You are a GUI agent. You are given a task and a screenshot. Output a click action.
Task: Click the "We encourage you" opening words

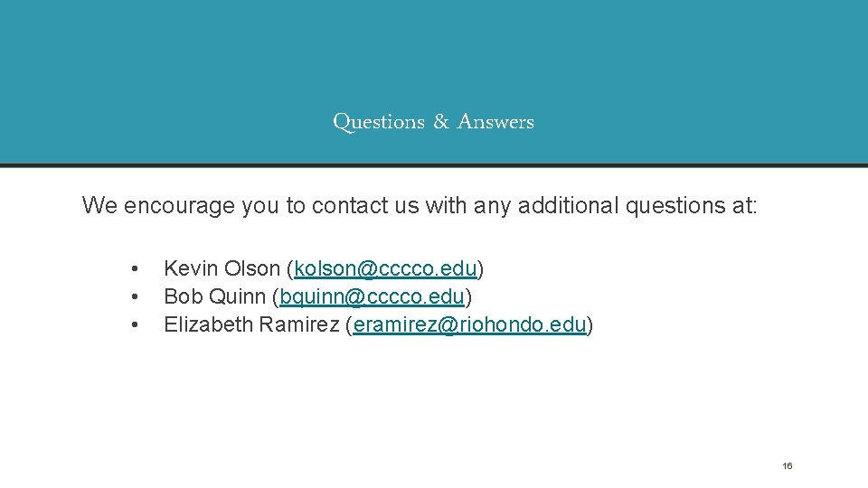(158, 206)
